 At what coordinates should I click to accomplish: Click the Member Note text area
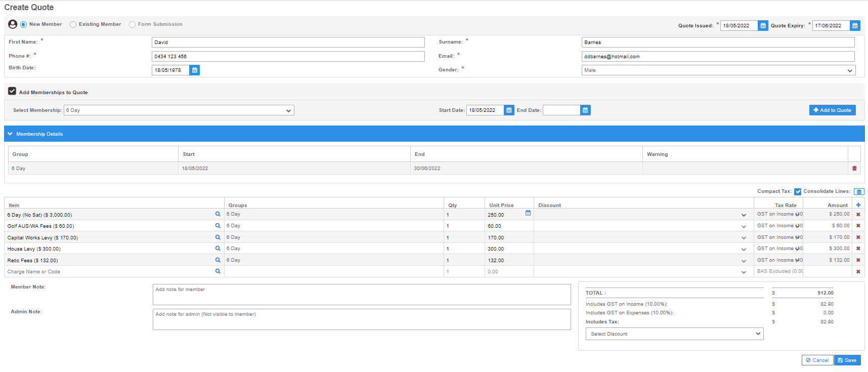pos(362,295)
